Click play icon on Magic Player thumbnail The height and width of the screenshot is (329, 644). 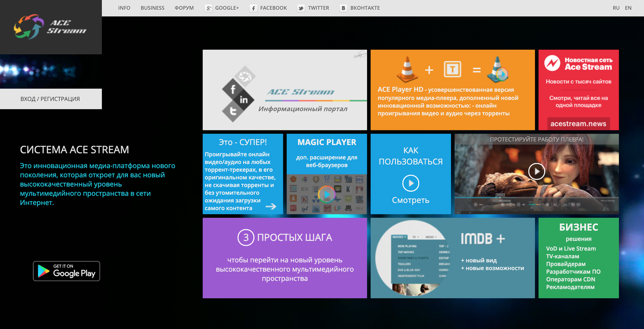[326, 193]
